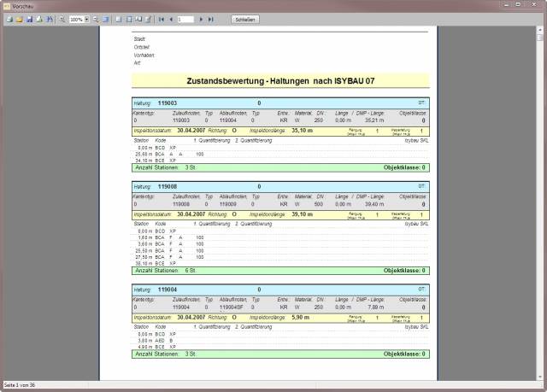The width and height of the screenshot is (547, 392).
Task: Click the Find binoculars icon
Action: tap(50, 20)
